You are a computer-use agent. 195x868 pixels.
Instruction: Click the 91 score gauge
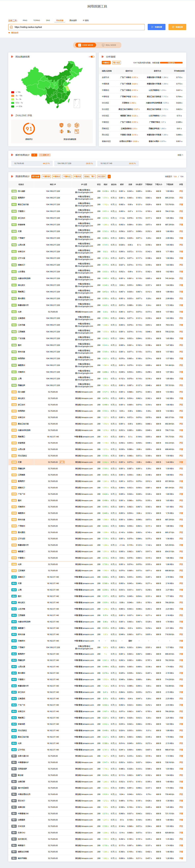(x=29, y=129)
